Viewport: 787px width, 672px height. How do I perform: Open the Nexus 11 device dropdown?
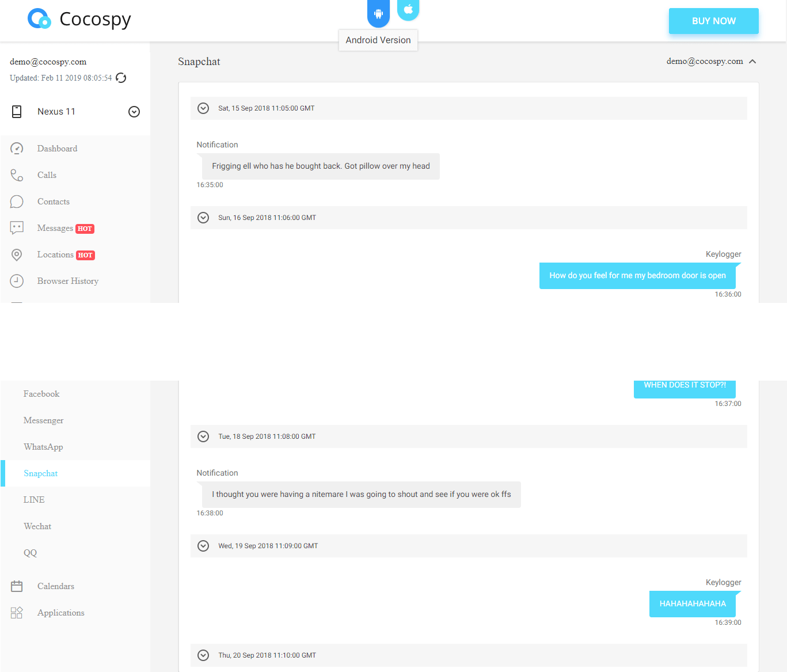coord(134,112)
